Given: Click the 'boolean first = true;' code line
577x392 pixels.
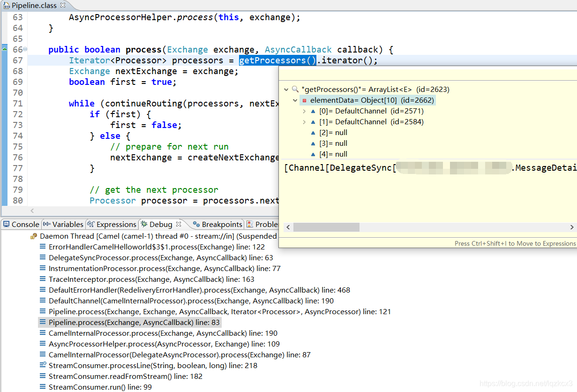Looking at the screenshot, I should [122, 82].
